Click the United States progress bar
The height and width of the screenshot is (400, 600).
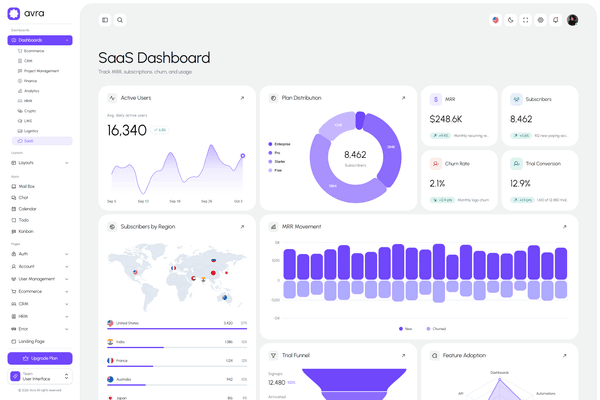177,328
